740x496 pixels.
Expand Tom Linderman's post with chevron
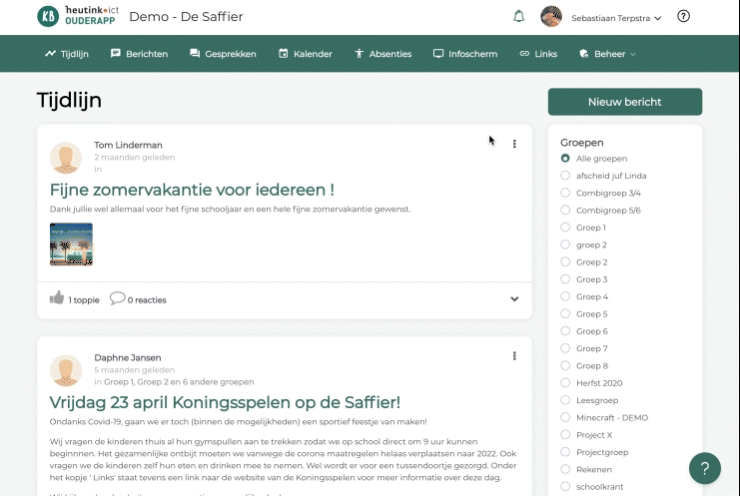point(514,298)
